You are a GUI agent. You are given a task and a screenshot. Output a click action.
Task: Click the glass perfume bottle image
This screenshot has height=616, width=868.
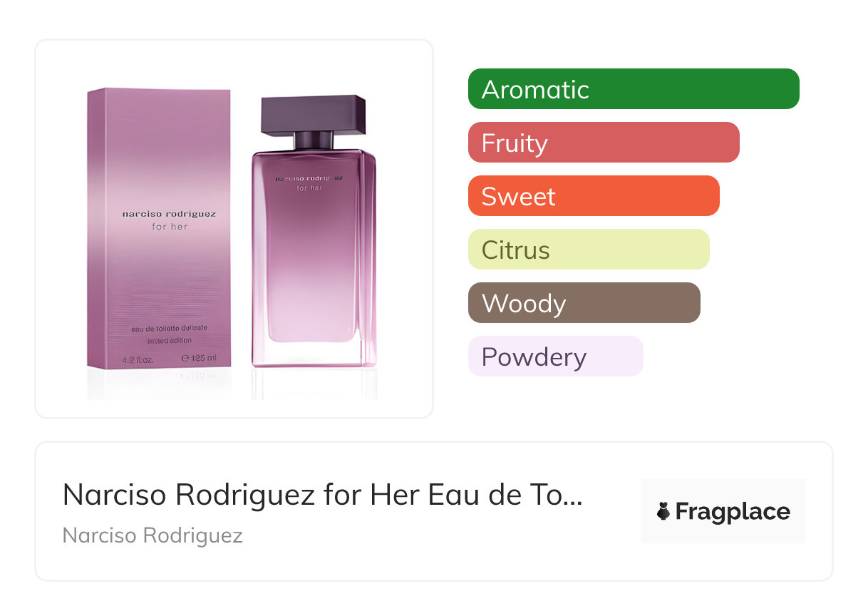(314, 230)
